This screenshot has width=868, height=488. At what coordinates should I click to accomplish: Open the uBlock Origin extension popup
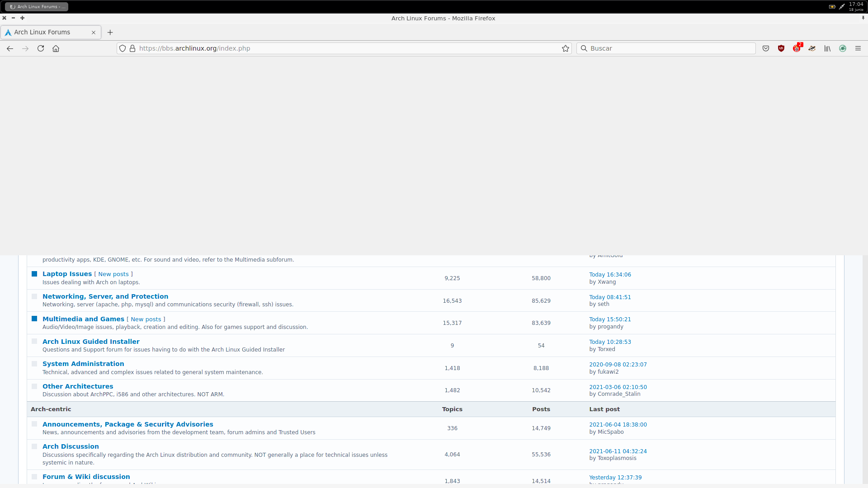pyautogui.click(x=781, y=48)
